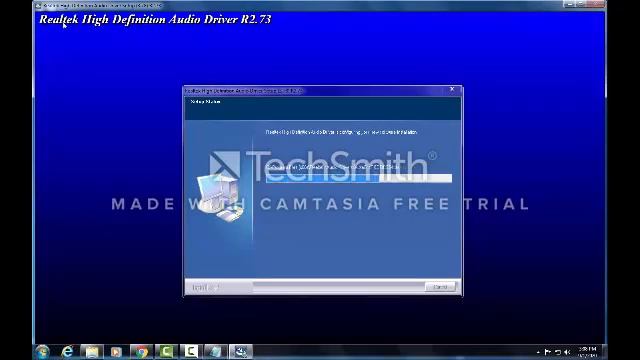This screenshot has width=640, height=360.
Task: Open the Action Center flag in the tray
Action: [x=547, y=352]
